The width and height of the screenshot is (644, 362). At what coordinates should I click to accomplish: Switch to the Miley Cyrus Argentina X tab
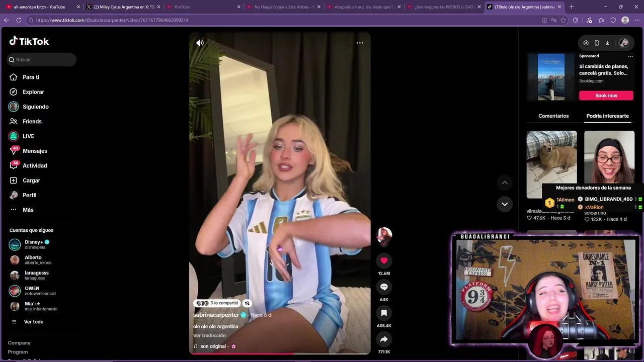[x=123, y=7]
